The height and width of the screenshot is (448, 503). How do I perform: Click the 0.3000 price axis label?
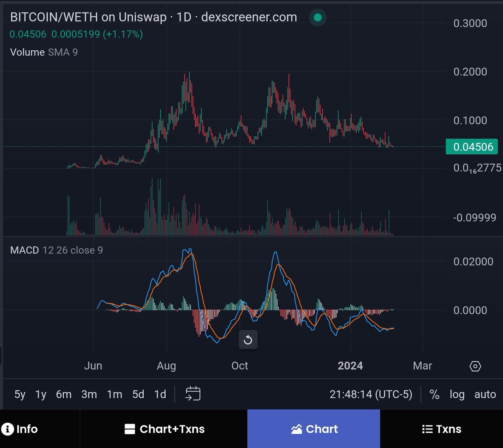(x=470, y=23)
